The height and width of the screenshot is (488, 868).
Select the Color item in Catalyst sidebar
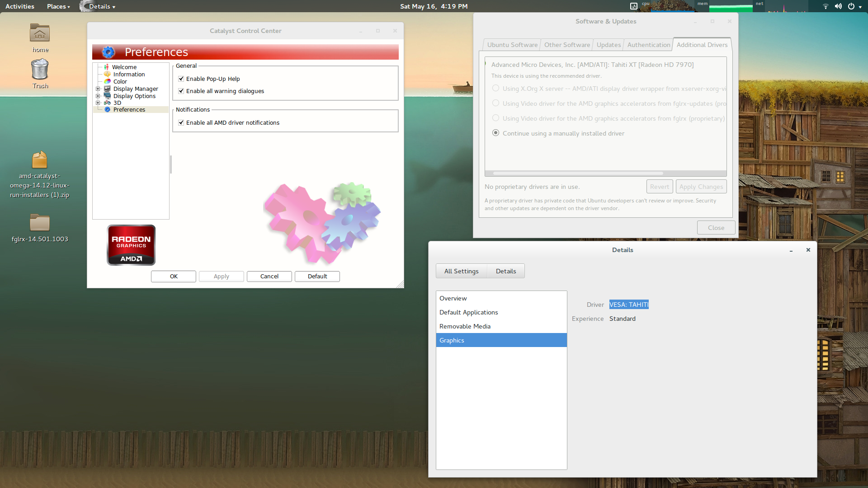tap(120, 81)
